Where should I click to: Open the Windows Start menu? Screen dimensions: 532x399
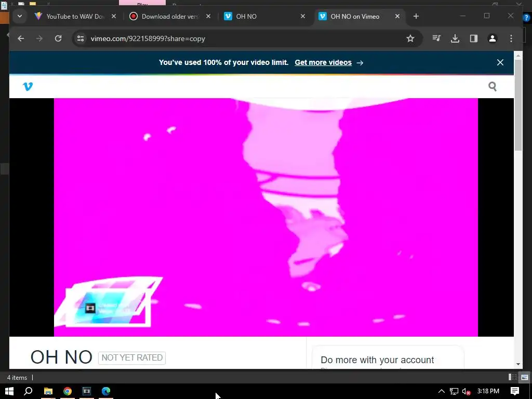point(9,391)
